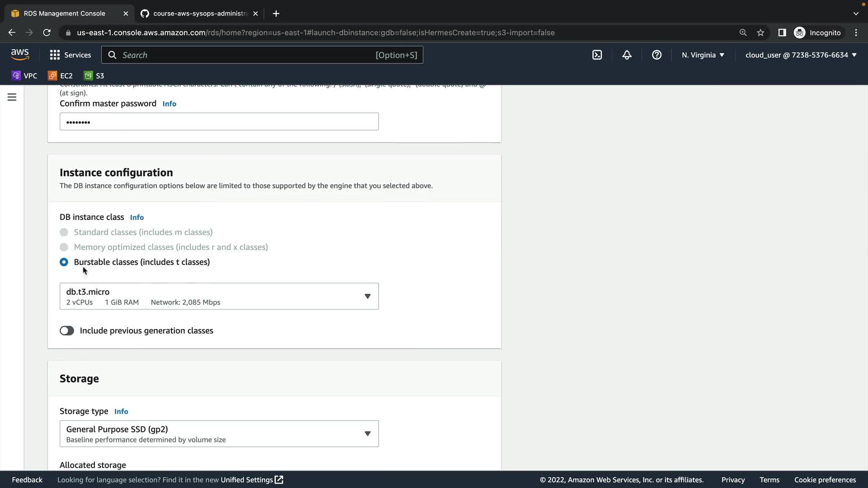Click the Confirm master password field
This screenshot has height=488, width=868.
coord(219,122)
